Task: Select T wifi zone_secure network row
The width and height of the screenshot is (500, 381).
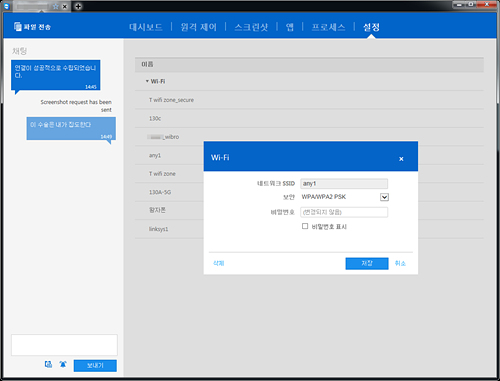Action: coord(309,100)
